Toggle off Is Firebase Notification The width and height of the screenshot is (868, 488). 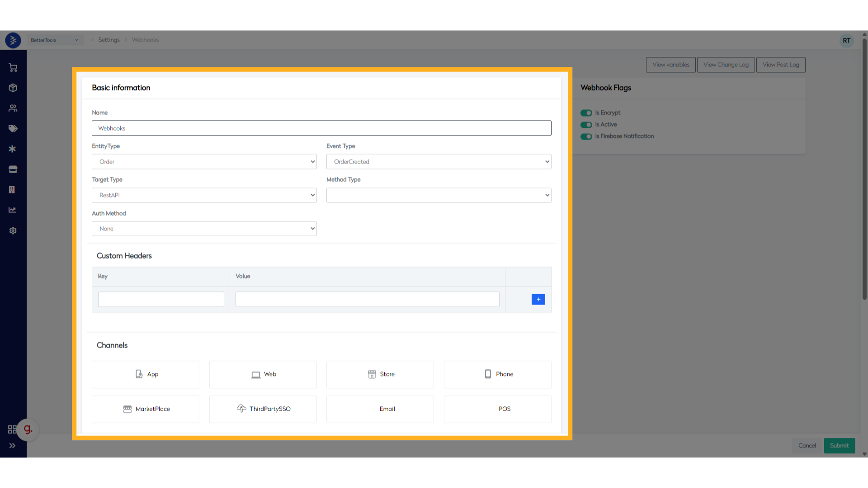[x=586, y=136]
